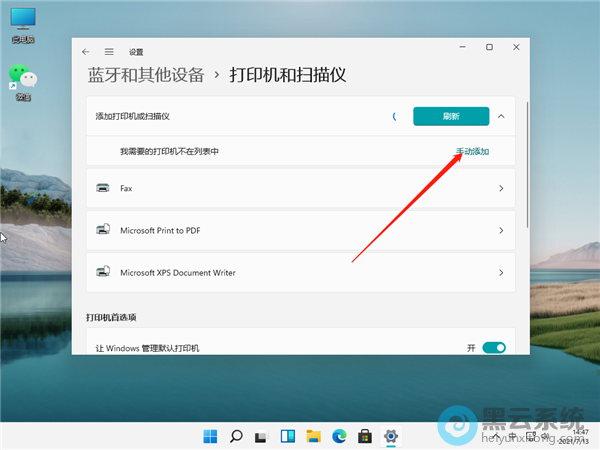Click the manual add link

tap(472, 152)
